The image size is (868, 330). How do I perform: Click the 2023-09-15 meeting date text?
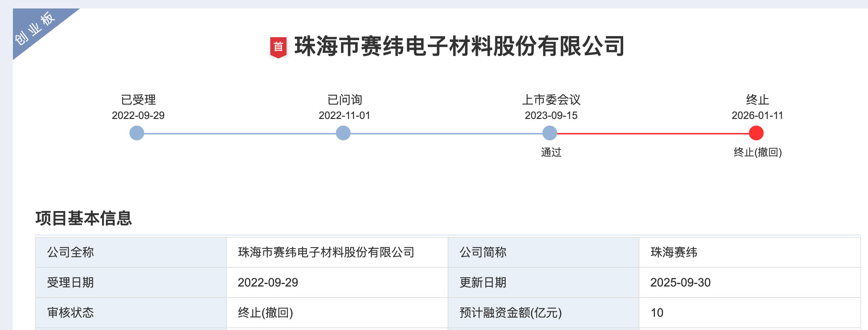(x=551, y=115)
